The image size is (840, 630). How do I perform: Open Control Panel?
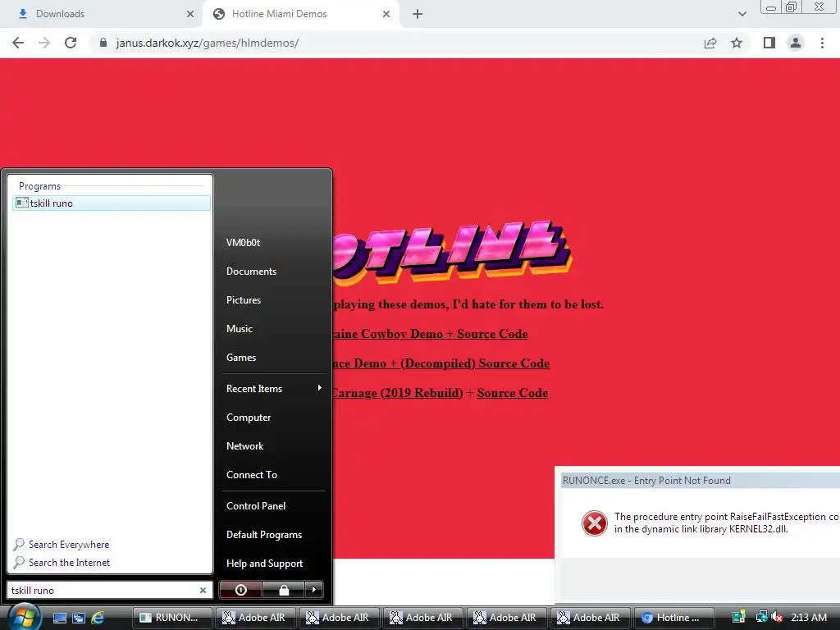click(x=256, y=505)
